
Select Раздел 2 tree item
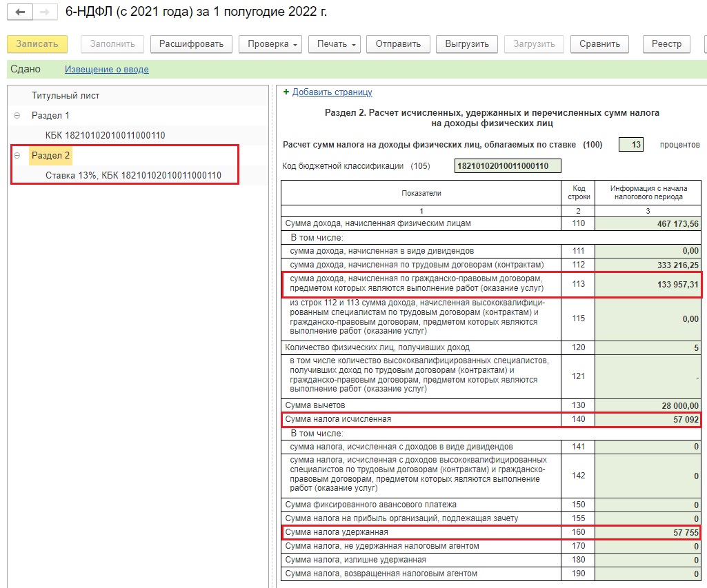(50, 156)
